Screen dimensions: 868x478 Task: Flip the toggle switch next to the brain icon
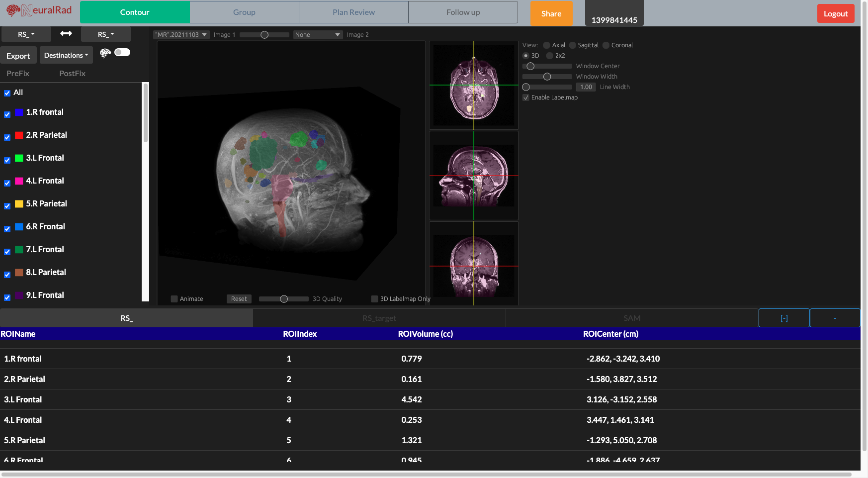tap(122, 52)
